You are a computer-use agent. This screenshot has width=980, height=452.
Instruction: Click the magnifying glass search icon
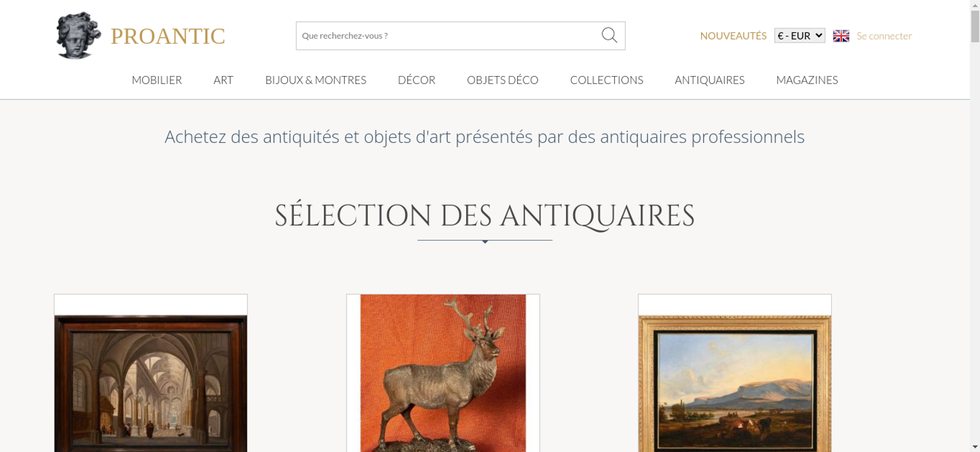(x=609, y=35)
